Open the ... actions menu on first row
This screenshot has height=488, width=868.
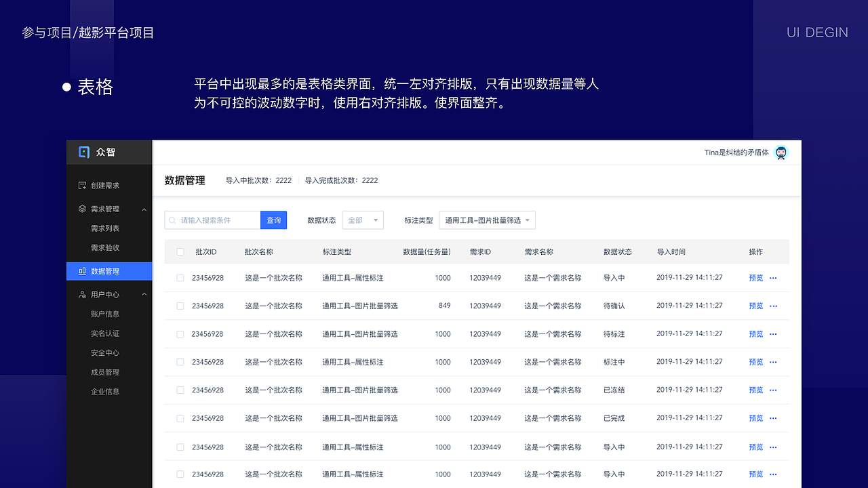(773, 278)
